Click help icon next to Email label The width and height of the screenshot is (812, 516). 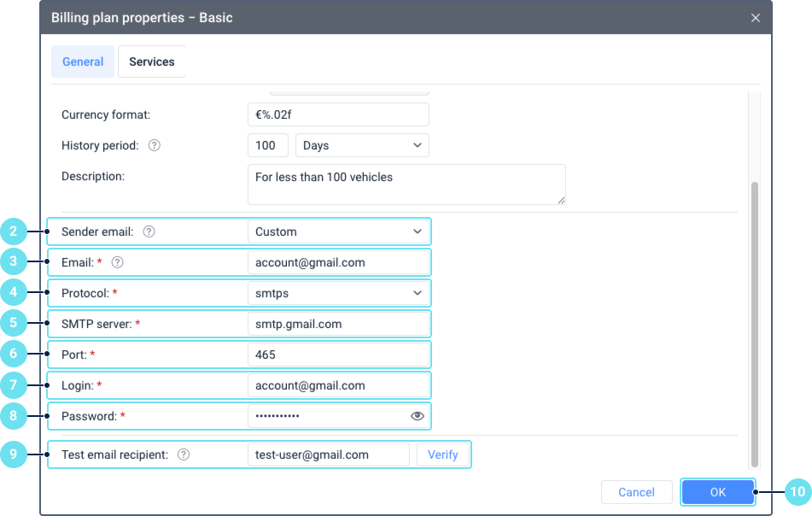[118, 262]
